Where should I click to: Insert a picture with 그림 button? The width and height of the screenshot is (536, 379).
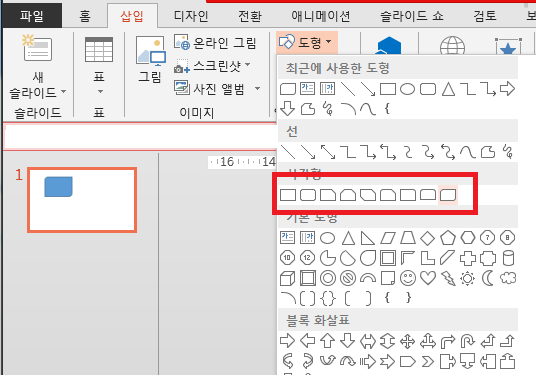click(150, 60)
